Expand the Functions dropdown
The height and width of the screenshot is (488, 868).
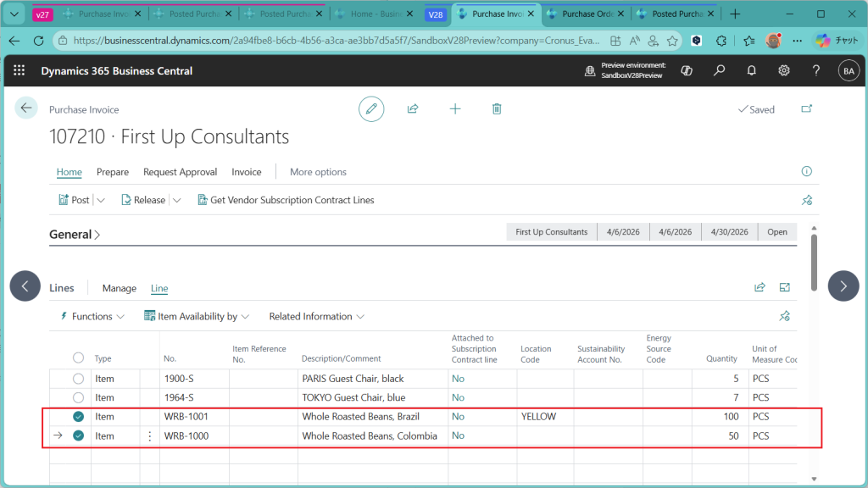pyautogui.click(x=92, y=316)
